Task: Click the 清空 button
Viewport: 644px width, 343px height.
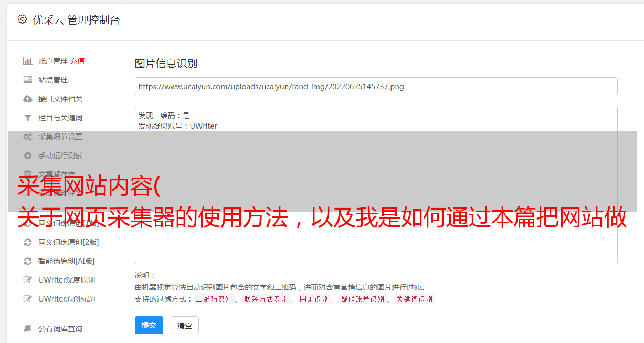Action: point(185,326)
